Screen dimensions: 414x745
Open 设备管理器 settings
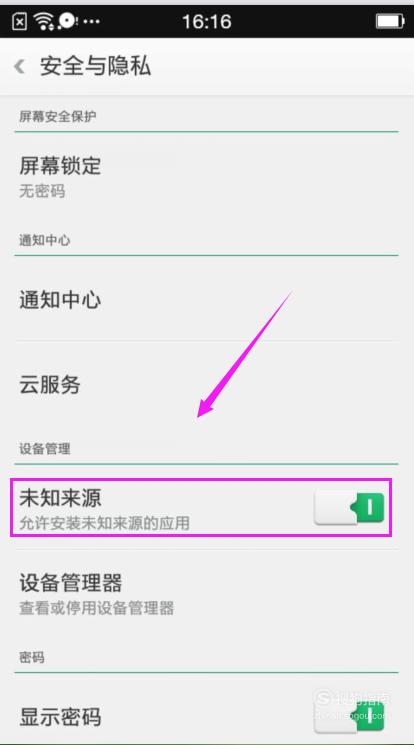207,593
